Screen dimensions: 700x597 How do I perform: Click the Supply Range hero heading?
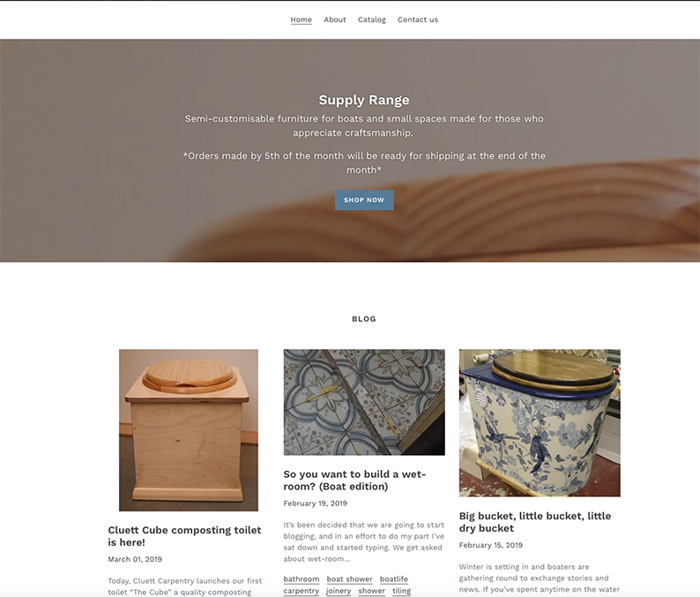pyautogui.click(x=364, y=100)
